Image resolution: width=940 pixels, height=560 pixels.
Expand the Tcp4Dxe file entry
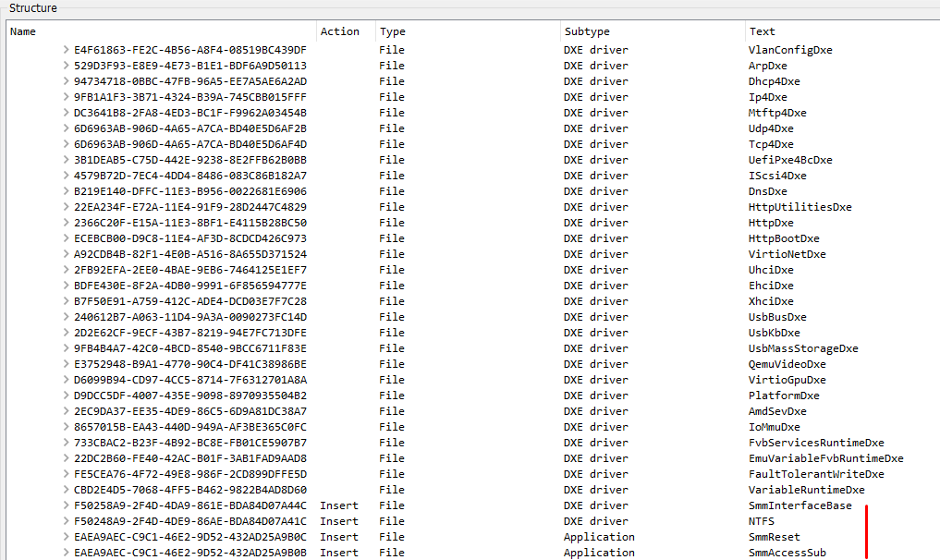tap(65, 143)
